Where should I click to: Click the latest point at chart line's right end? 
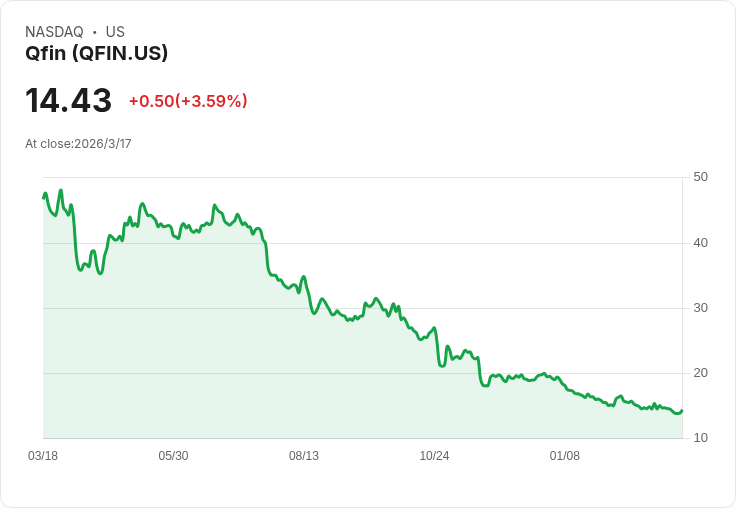tap(681, 410)
